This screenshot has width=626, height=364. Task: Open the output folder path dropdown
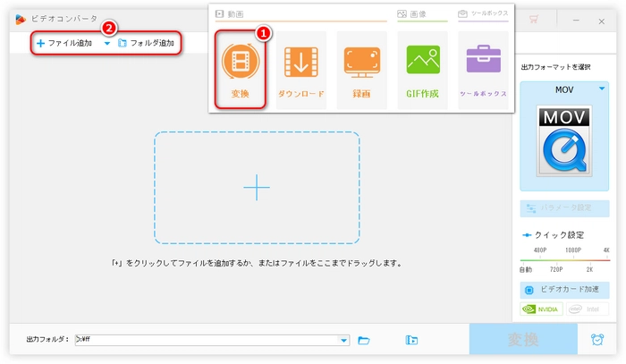tap(344, 340)
